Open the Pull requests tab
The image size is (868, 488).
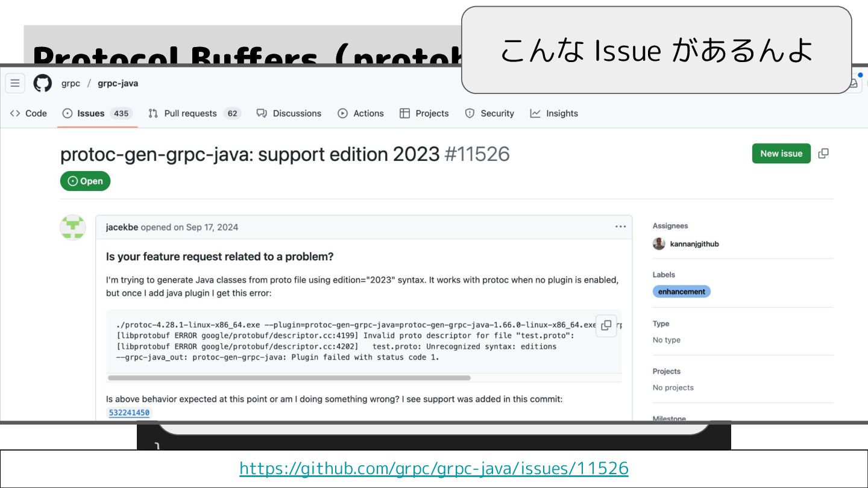tap(194, 113)
